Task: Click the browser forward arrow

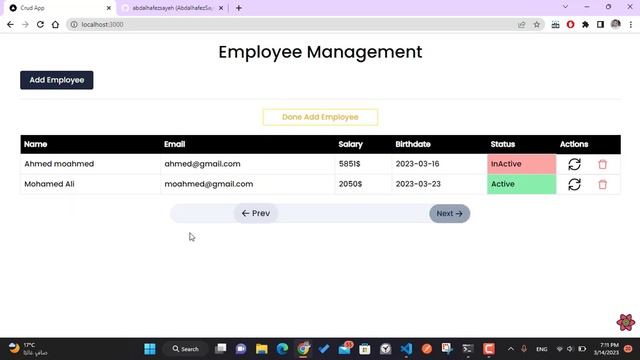Action: coord(25,24)
